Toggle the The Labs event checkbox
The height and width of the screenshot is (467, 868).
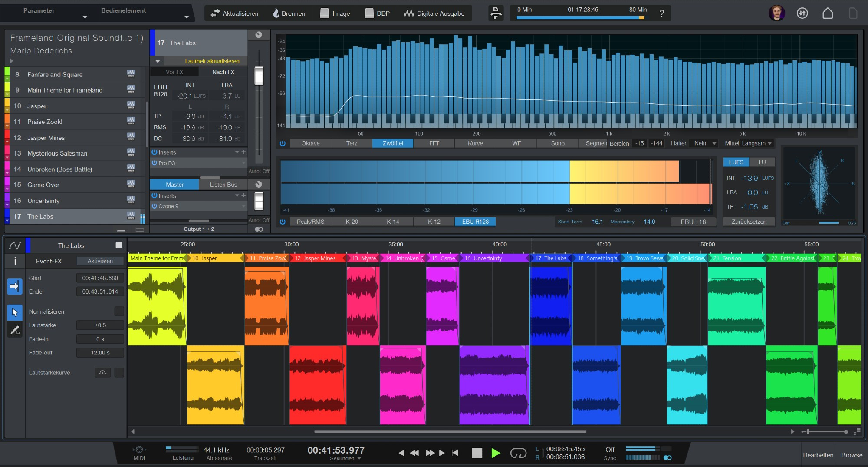point(119,245)
